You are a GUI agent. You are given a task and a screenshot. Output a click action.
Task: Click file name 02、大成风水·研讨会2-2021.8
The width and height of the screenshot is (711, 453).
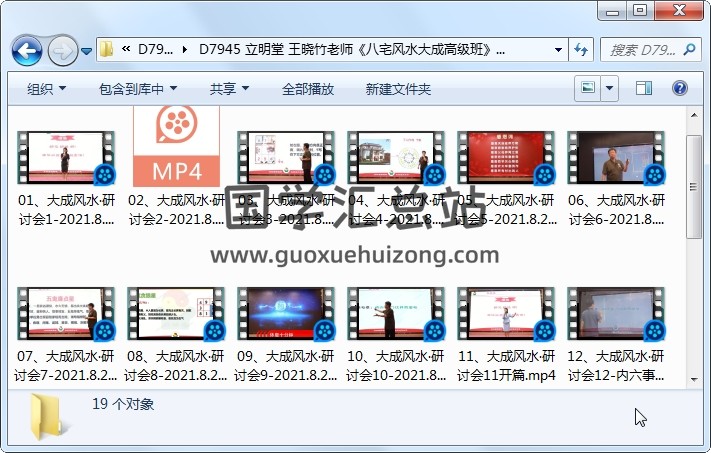176,209
